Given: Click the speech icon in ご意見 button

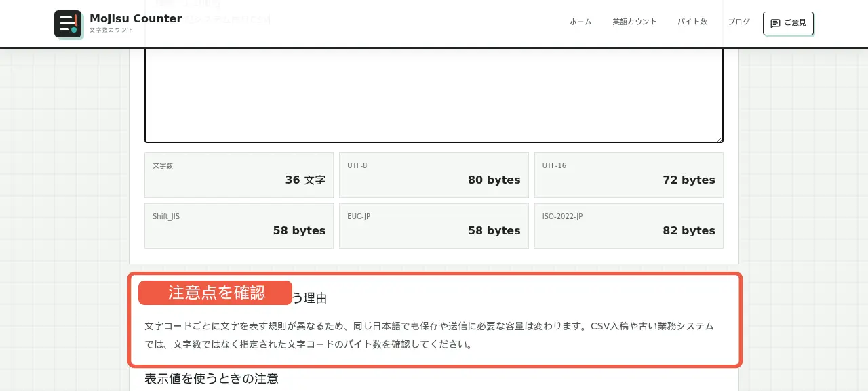Looking at the screenshot, I should (x=776, y=23).
